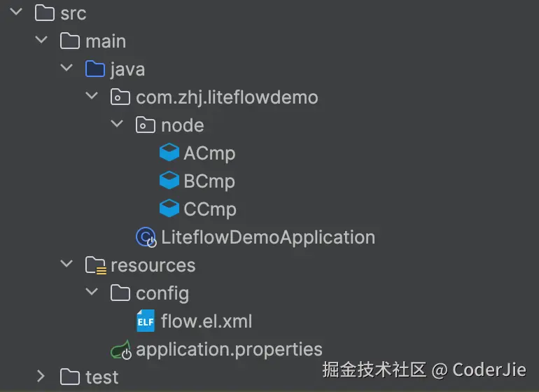Click the LiteflowDemoApplication Spring Boot icon
Viewport: 539px width, 392px height.
(x=146, y=237)
